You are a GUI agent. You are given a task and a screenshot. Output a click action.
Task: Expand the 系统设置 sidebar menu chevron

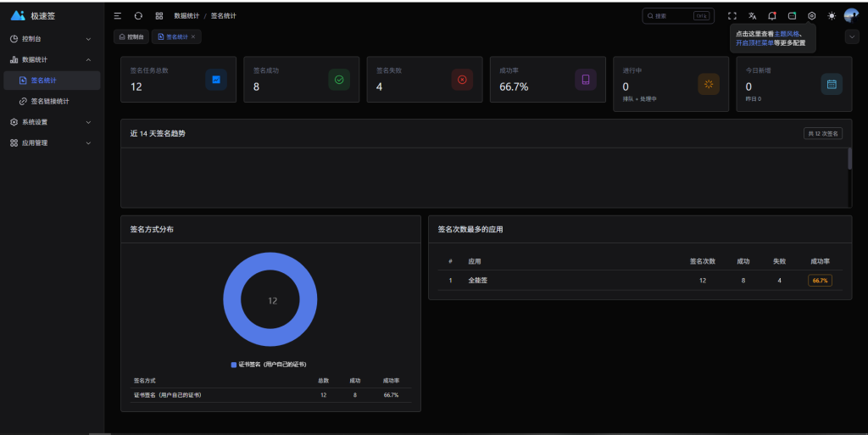point(88,122)
